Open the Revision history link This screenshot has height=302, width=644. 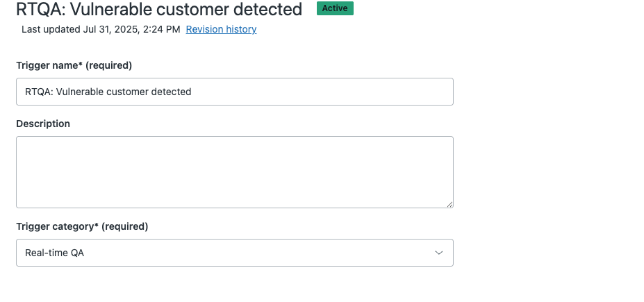click(221, 29)
